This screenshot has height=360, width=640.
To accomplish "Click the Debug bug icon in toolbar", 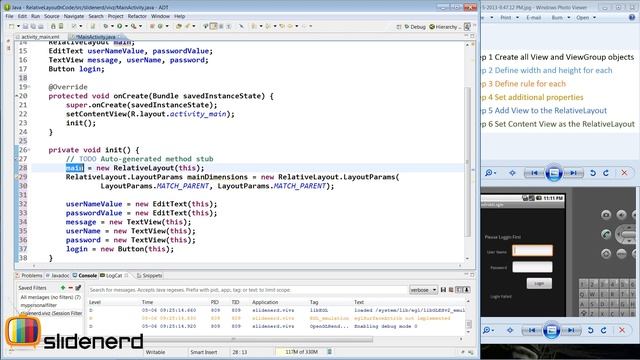I will pos(106,26).
